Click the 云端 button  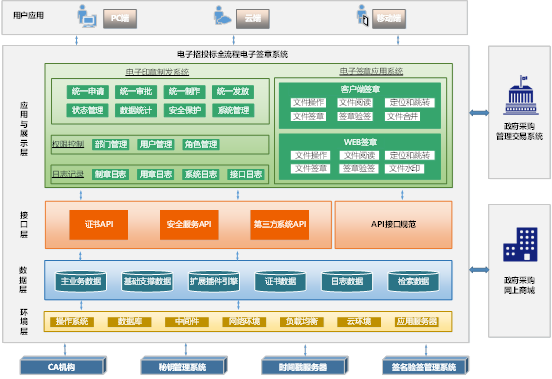click(x=253, y=19)
